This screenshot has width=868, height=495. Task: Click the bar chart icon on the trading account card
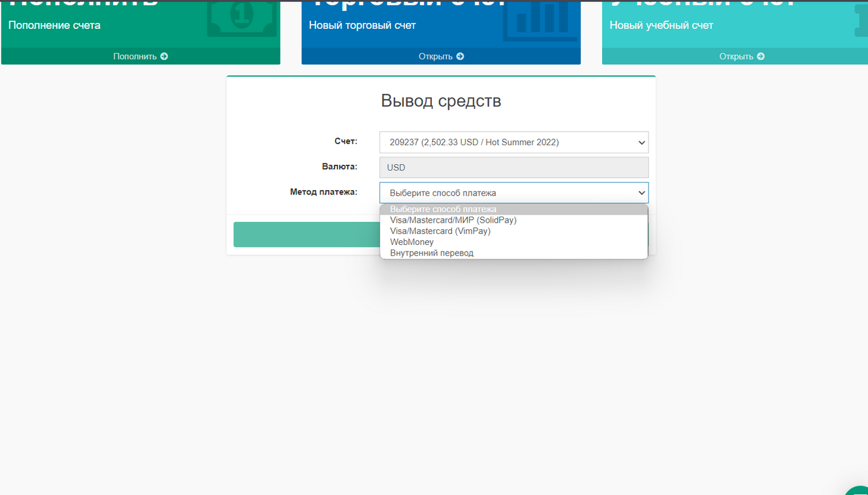(542, 20)
